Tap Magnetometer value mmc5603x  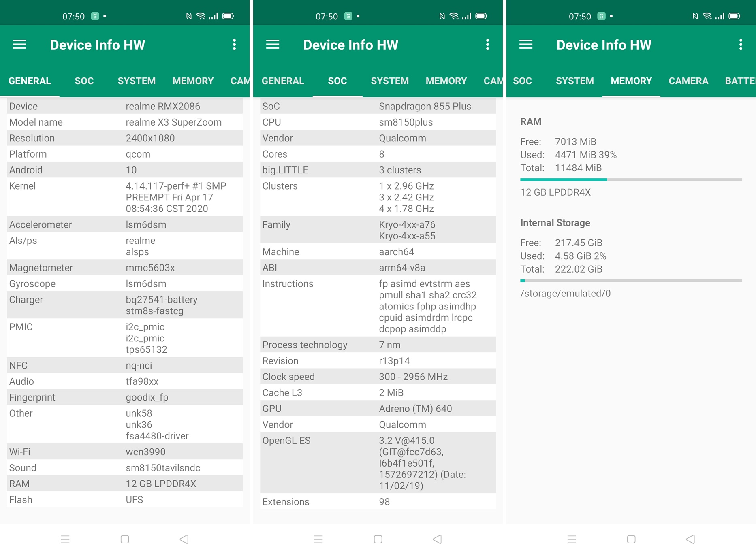(150, 268)
